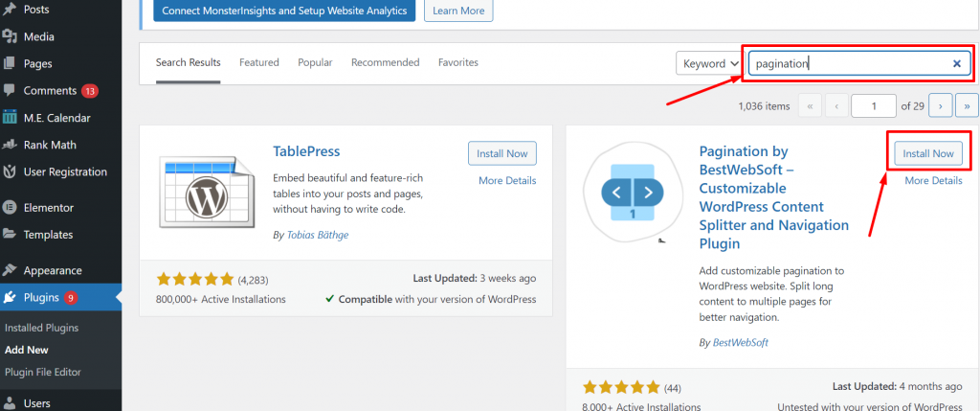
Task: Go to the next results page
Action: tap(940, 105)
